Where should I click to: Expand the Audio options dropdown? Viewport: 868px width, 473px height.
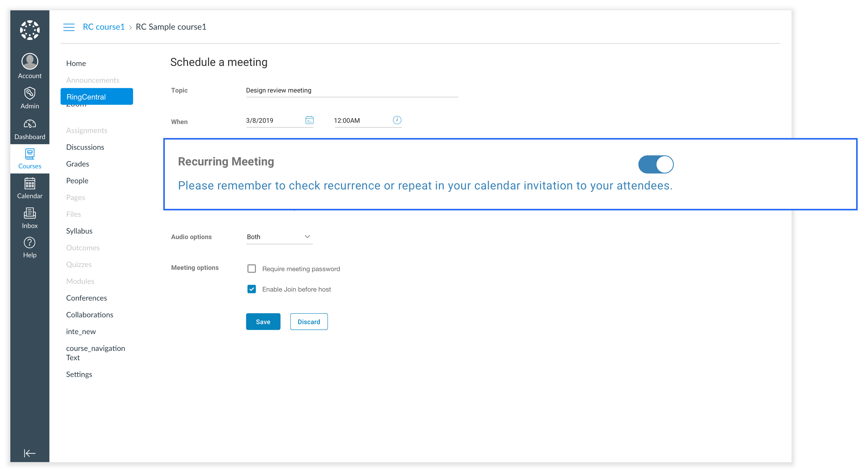tap(279, 237)
